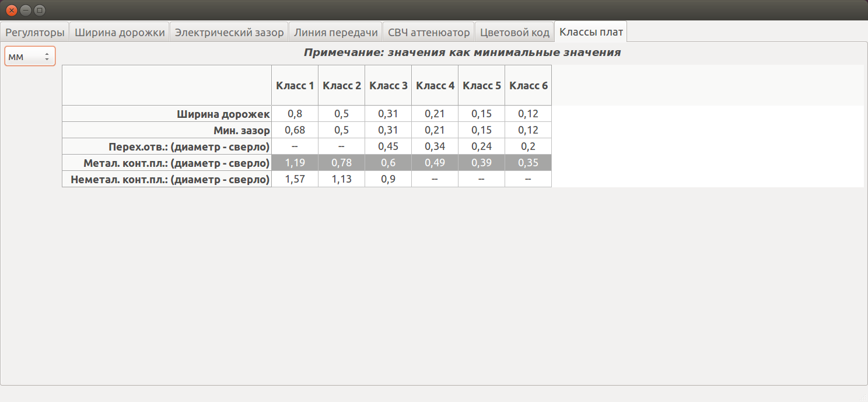Open the мм units dropdown
Screen dimensions: 868x402
30,57
